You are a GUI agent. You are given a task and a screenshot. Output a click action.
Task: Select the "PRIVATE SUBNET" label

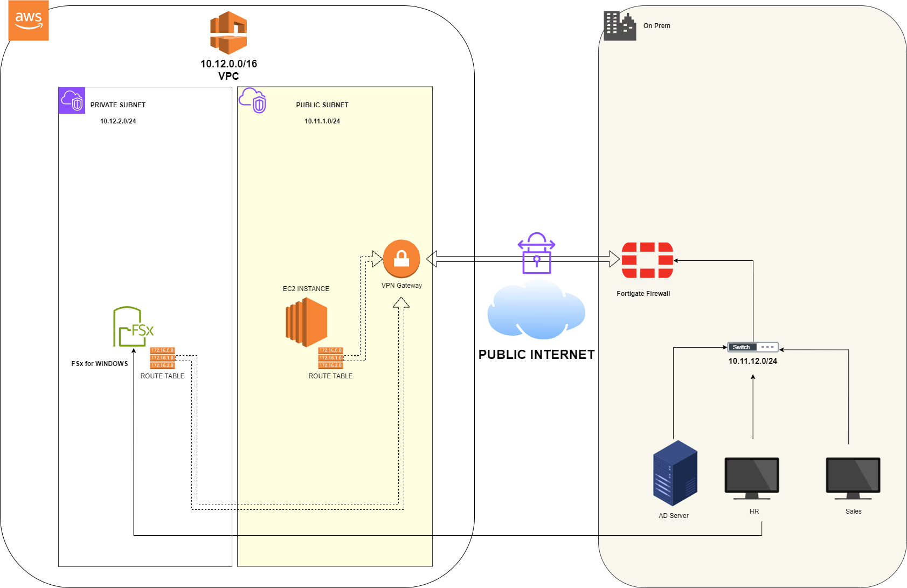(118, 105)
